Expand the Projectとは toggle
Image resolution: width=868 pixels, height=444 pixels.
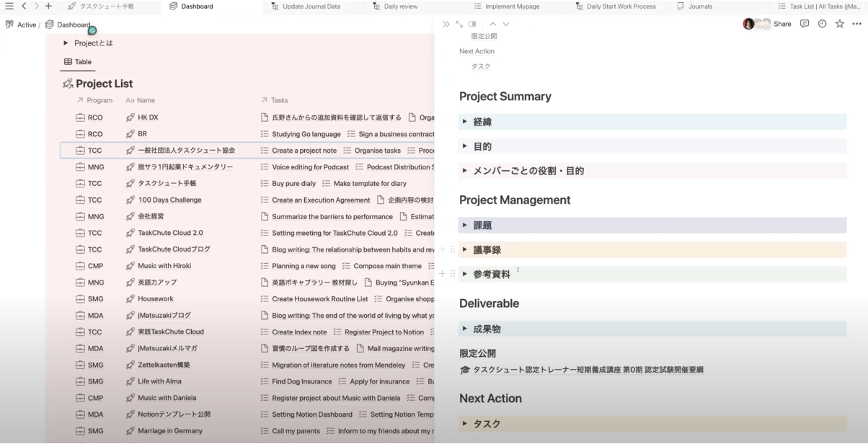tap(66, 43)
